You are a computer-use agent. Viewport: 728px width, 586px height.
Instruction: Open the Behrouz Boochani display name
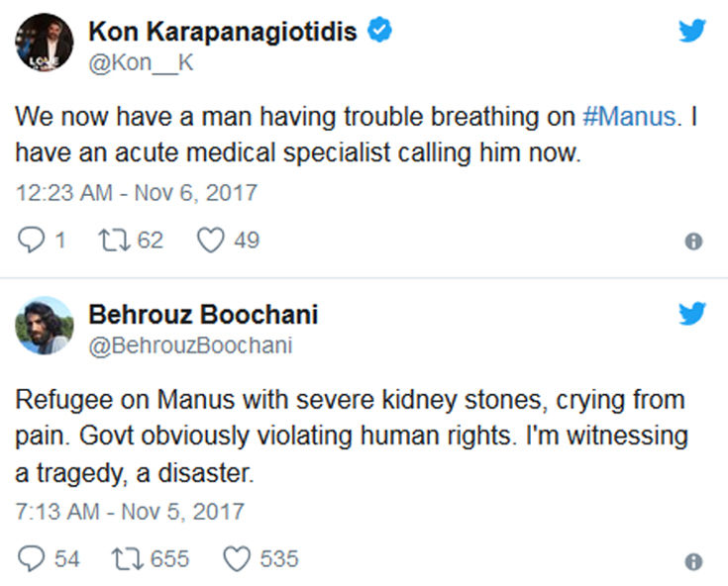(x=203, y=315)
